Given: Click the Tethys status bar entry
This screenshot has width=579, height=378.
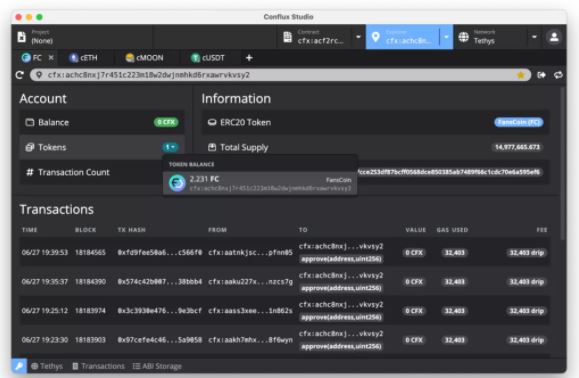Looking at the screenshot, I should 47,366.
